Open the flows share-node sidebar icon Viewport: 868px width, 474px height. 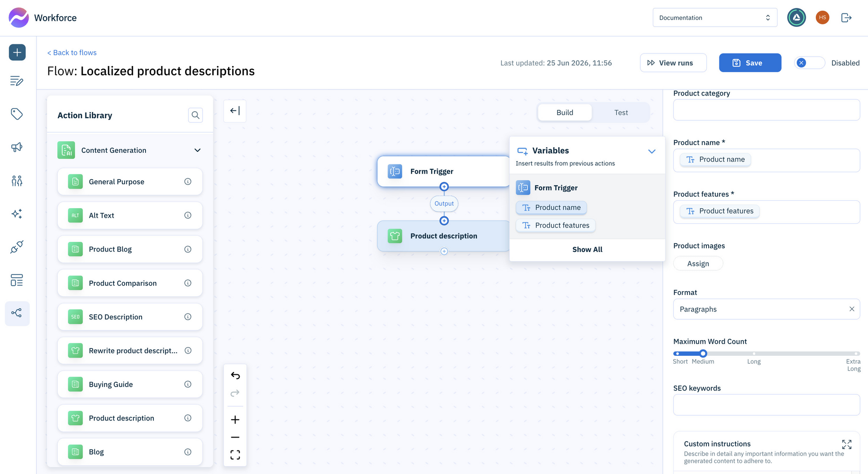(x=17, y=313)
